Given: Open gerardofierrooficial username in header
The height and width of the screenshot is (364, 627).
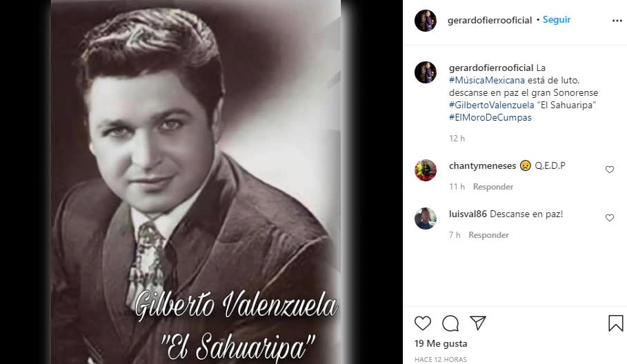Looking at the screenshot, I should [490, 21].
